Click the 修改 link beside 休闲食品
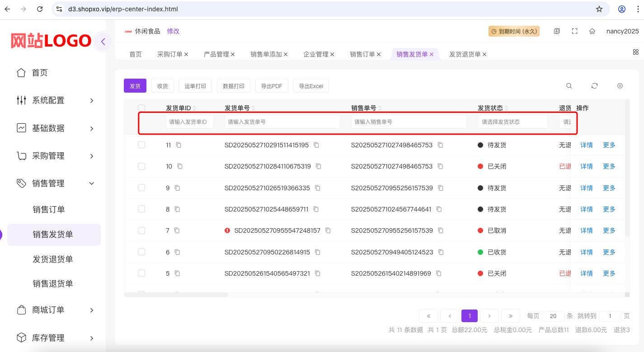644x352 pixels. click(x=173, y=31)
